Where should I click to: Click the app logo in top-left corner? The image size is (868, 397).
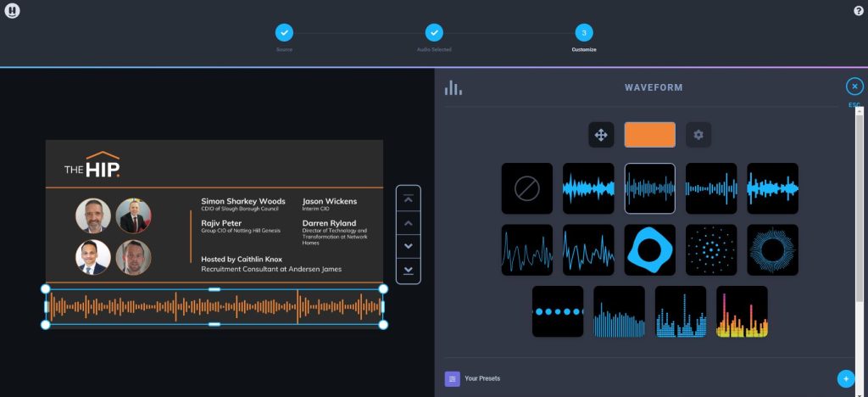12,11
